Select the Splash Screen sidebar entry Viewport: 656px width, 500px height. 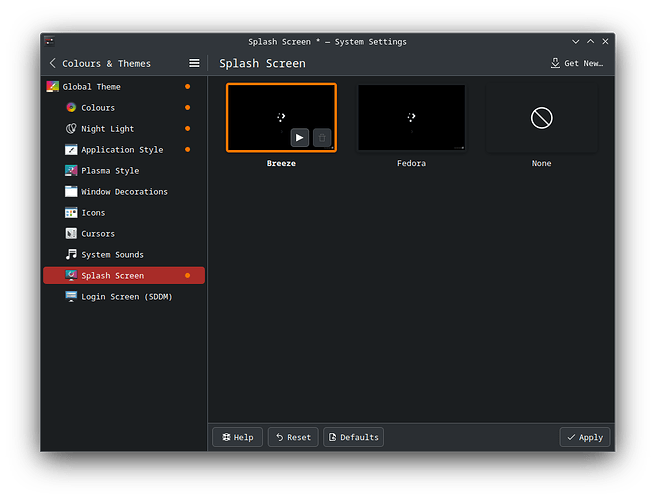click(124, 275)
